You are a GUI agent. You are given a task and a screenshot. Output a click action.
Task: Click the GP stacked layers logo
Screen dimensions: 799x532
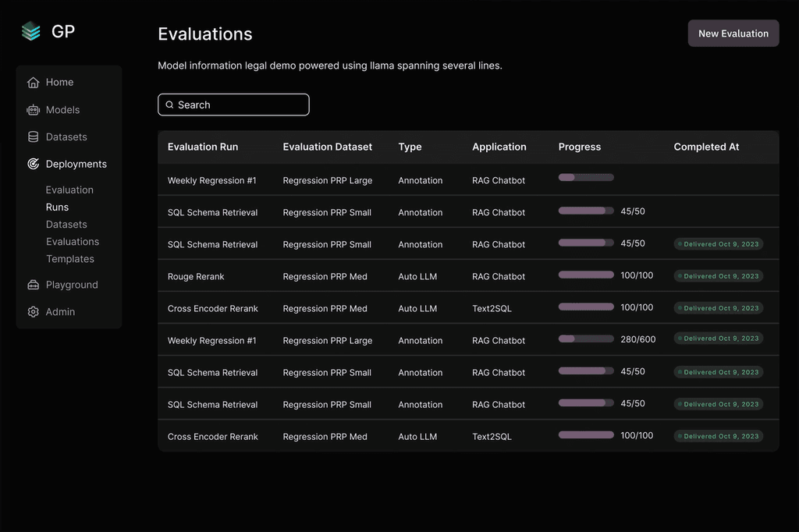pyautogui.click(x=31, y=31)
